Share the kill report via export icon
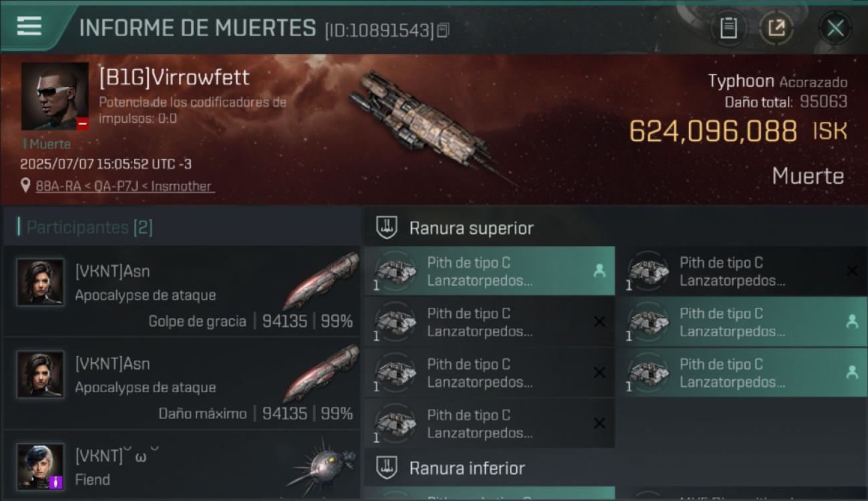The width and height of the screenshot is (868, 501). [777, 28]
